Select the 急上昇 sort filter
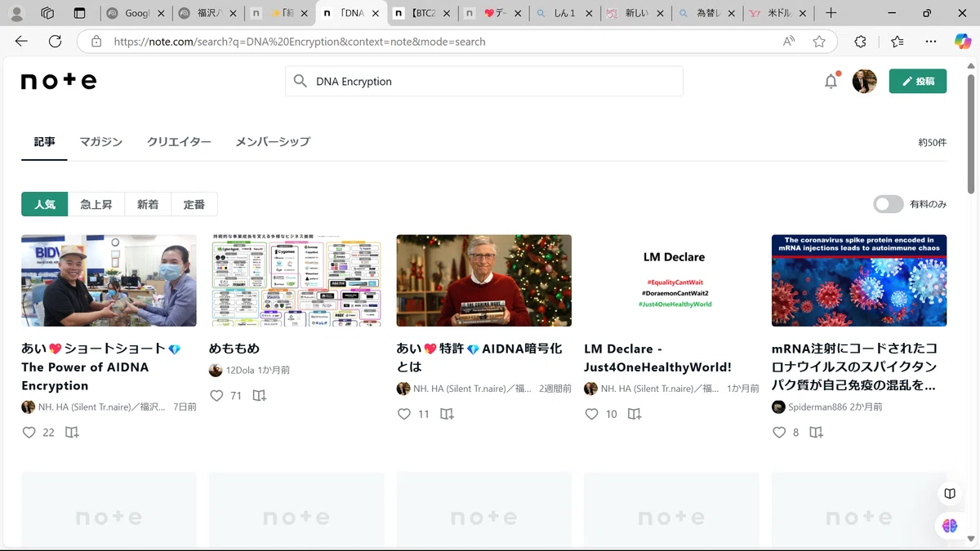 click(96, 204)
